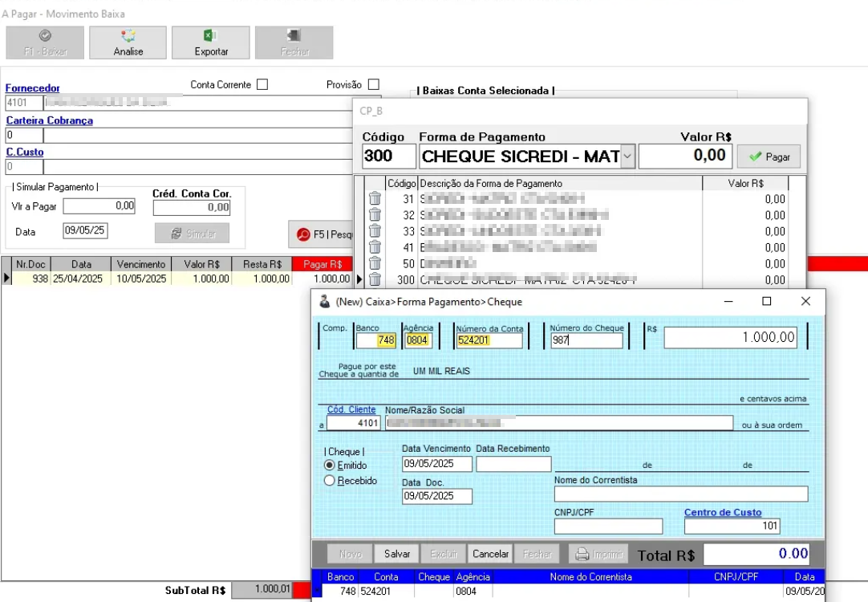Open the Centro de Custo link
The height and width of the screenshot is (602, 868).
pos(723,512)
